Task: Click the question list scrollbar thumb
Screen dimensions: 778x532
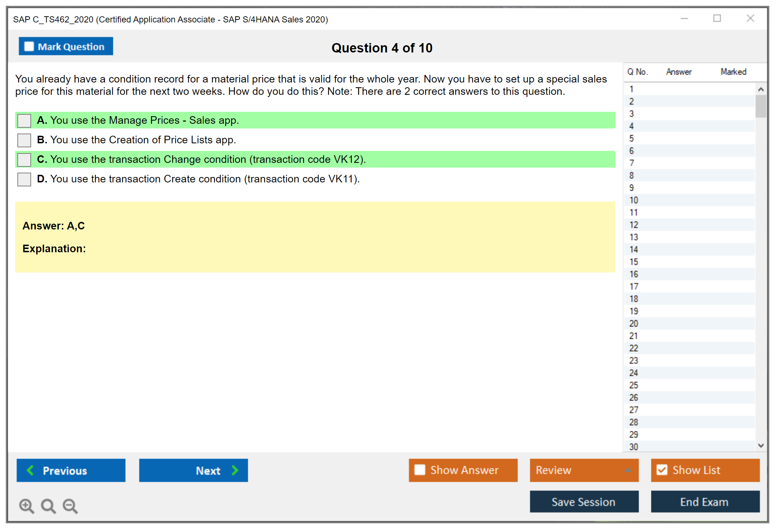Action: 761,106
